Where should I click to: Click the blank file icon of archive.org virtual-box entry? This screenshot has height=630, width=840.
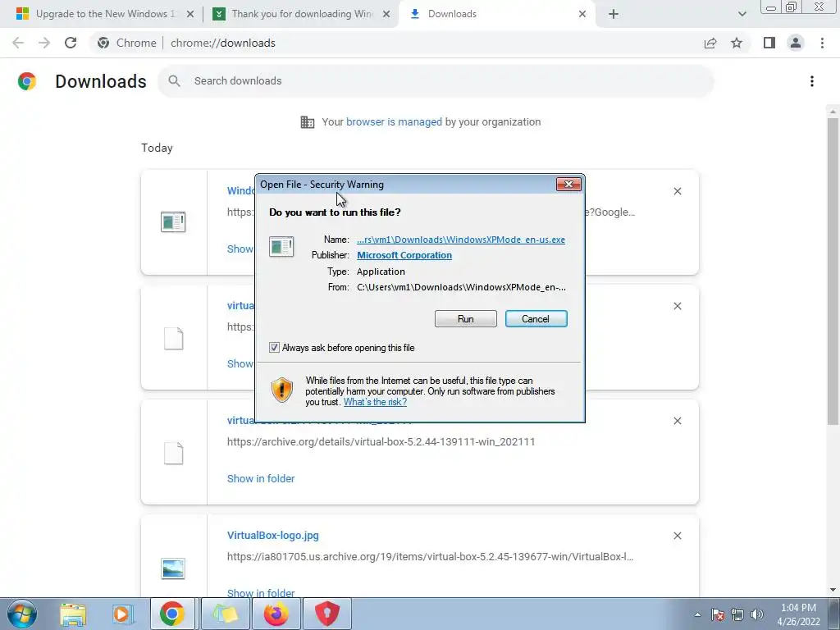tap(173, 453)
